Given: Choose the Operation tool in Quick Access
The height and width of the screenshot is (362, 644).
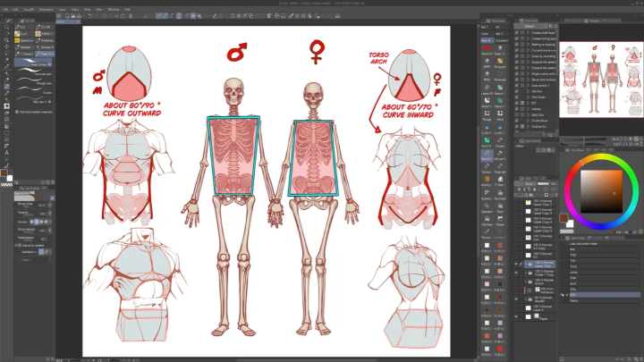Looking at the screenshot, I should tap(487, 207).
